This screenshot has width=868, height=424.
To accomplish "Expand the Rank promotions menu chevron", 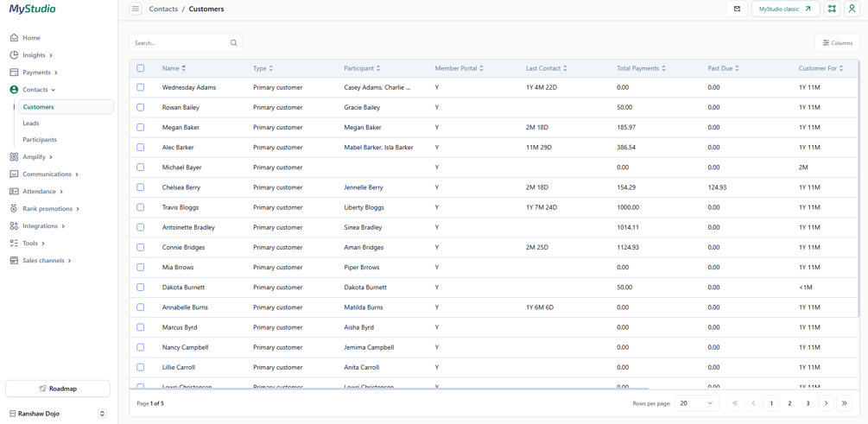I will click(x=78, y=209).
